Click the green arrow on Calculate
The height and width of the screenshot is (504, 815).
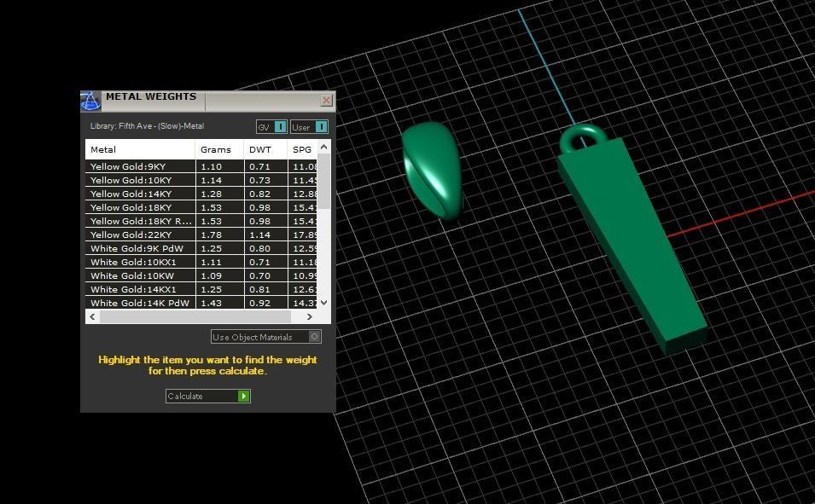pos(243,396)
